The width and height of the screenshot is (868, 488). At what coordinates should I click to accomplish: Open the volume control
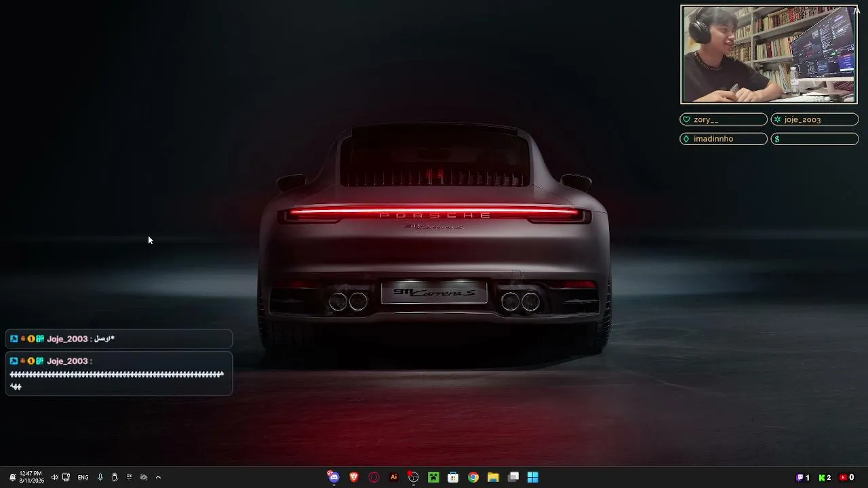[54, 477]
